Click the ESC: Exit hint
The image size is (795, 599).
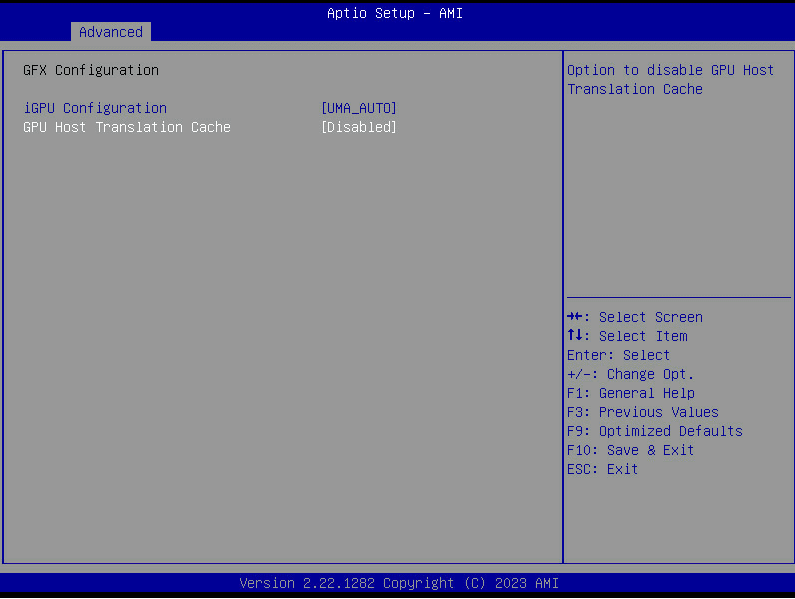pos(602,469)
